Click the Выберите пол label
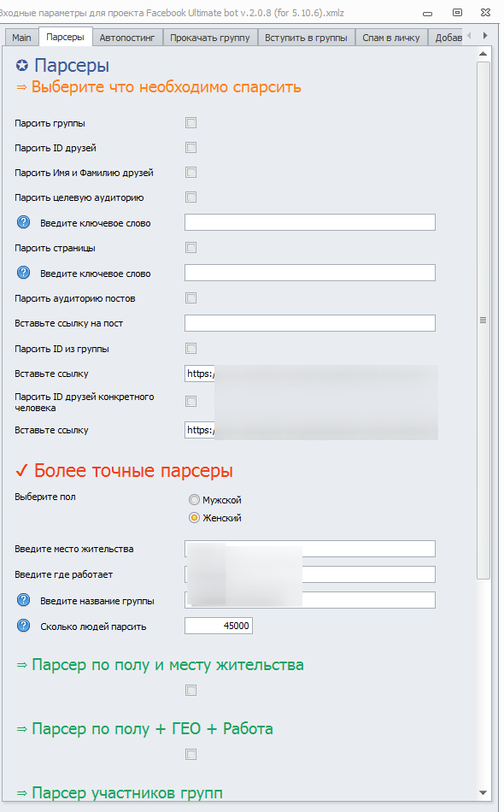The width and height of the screenshot is (504, 812). (x=45, y=497)
